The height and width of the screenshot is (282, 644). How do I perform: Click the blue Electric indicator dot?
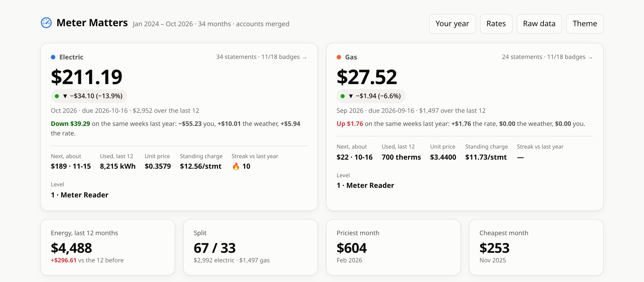click(x=53, y=57)
